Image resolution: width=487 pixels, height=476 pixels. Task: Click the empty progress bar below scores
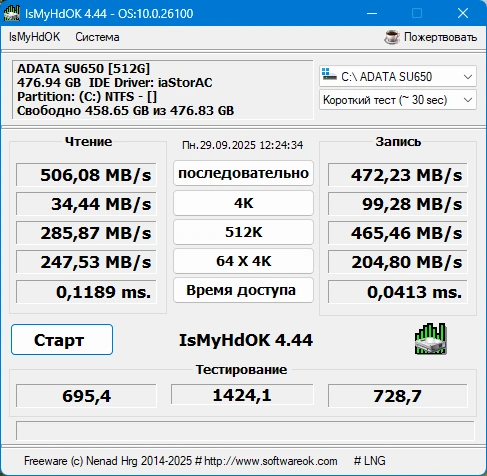[x=245, y=430]
